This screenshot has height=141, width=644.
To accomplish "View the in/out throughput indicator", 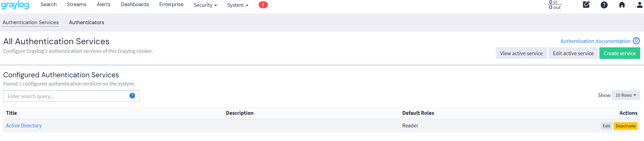I will tap(555, 5).
